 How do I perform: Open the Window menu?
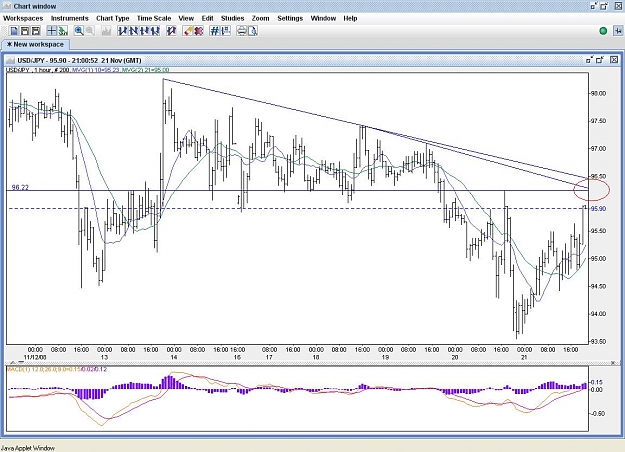click(x=323, y=18)
